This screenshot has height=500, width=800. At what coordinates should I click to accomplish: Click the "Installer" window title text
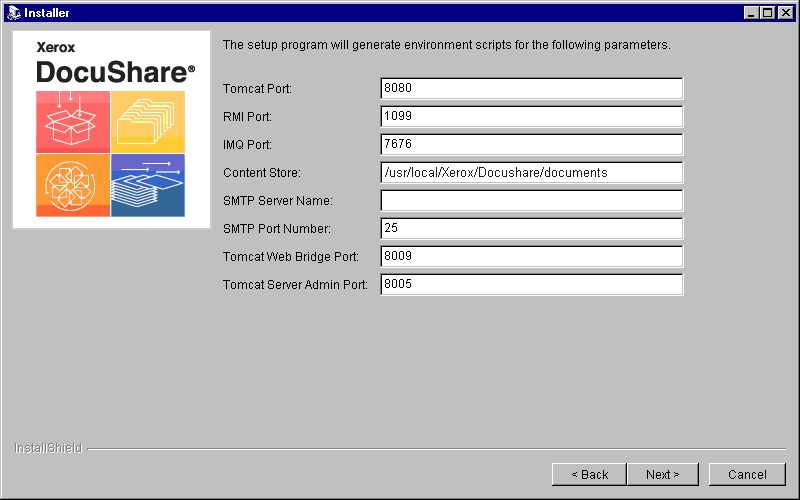(46, 13)
